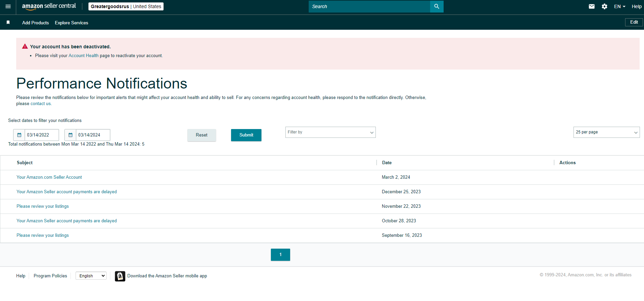Open Program Policies footer link
Image resolution: width=644 pixels, height=301 pixels.
click(50, 276)
